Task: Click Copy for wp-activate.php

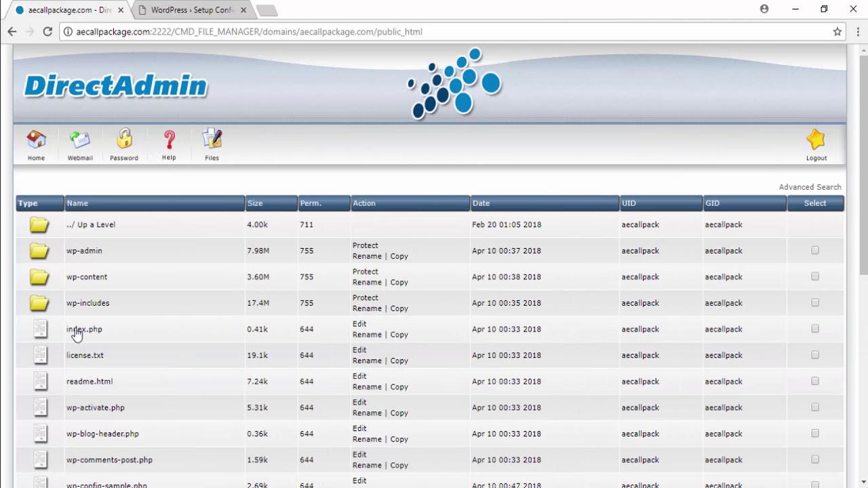Action: click(399, 413)
